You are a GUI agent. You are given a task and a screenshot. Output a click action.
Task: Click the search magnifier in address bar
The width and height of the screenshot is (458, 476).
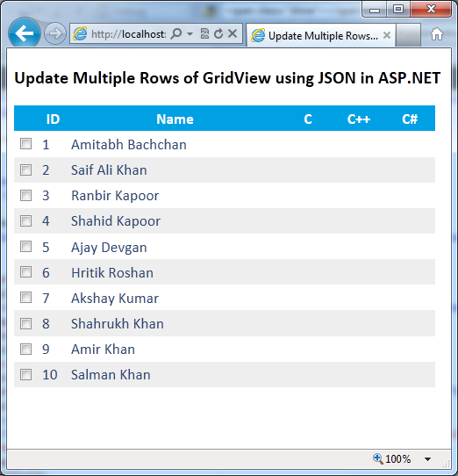(176, 33)
